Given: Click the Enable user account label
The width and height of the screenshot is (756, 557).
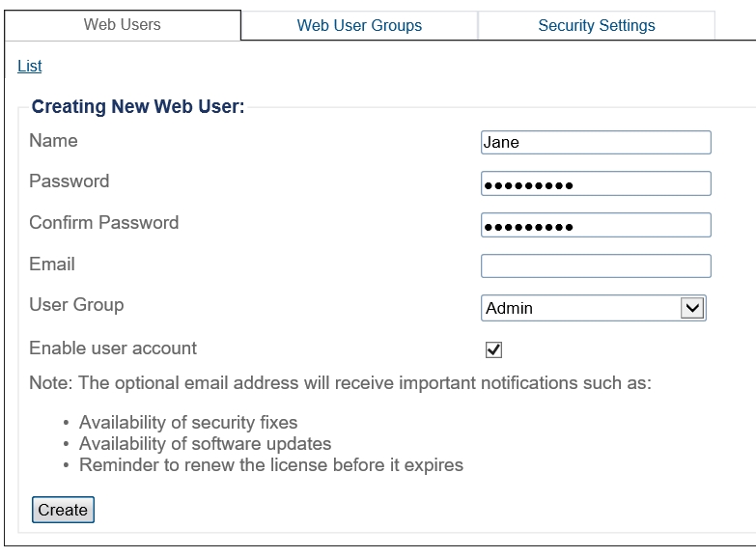Looking at the screenshot, I should coord(113,348).
